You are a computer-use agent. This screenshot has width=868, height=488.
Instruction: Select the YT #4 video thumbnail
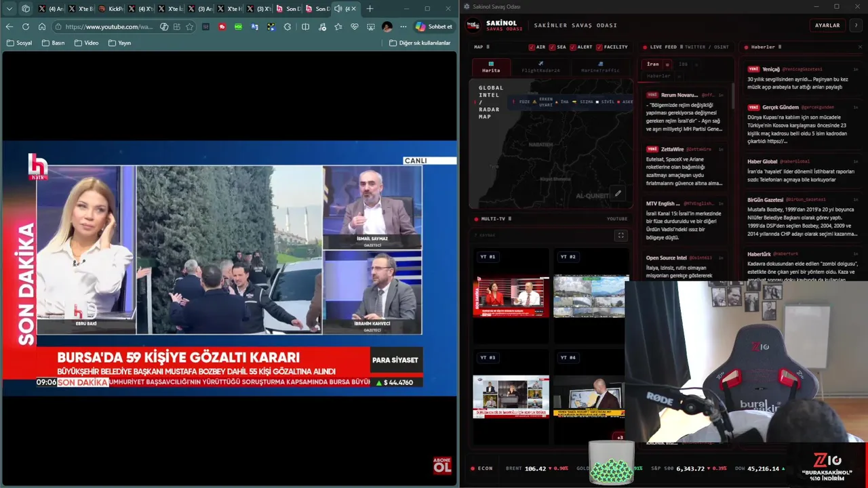click(x=589, y=396)
